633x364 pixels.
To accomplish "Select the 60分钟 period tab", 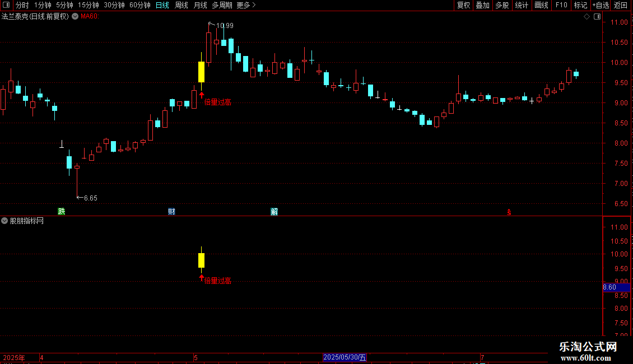I will coord(139,5).
